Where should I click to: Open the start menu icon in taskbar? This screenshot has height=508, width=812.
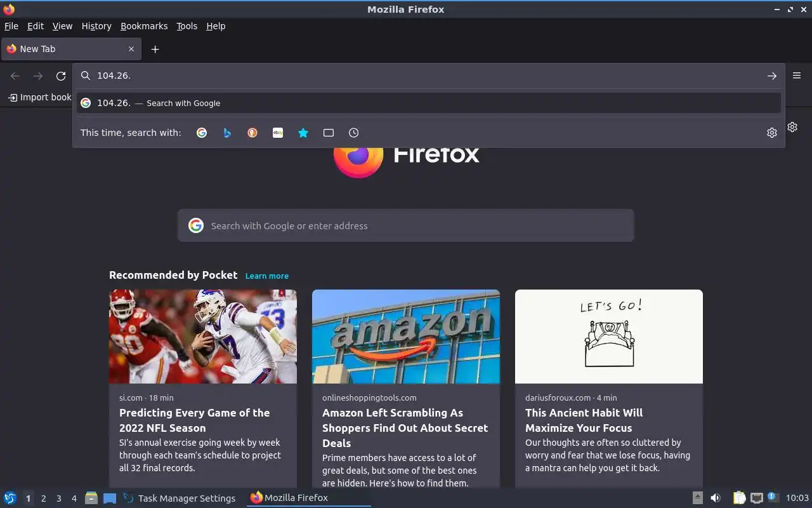coord(10,498)
